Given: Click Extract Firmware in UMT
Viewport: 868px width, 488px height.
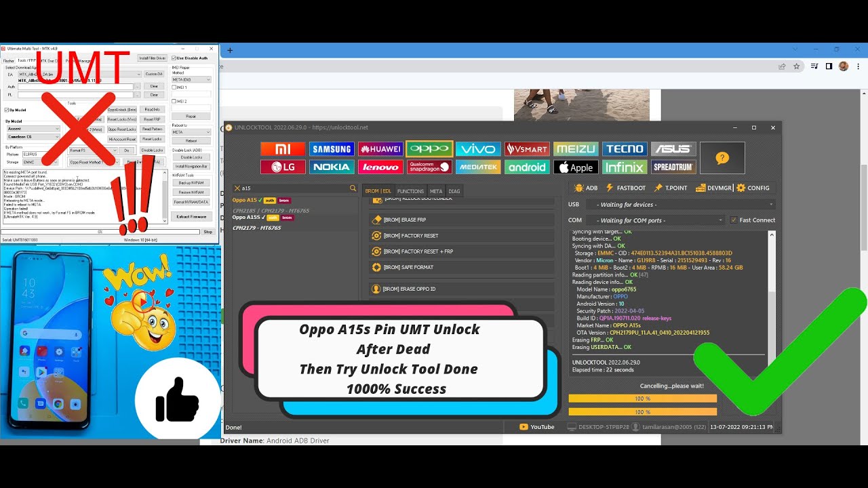Looking at the screenshot, I should point(191,216).
